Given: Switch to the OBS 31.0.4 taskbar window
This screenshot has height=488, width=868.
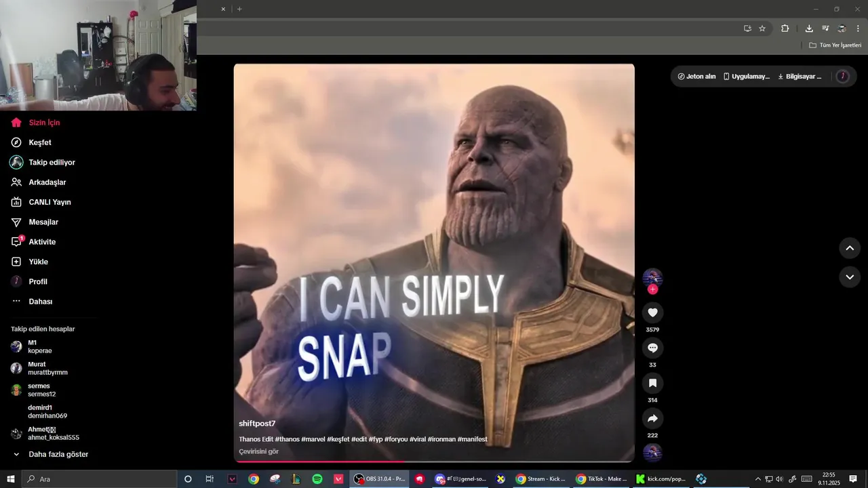Looking at the screenshot, I should (x=379, y=479).
